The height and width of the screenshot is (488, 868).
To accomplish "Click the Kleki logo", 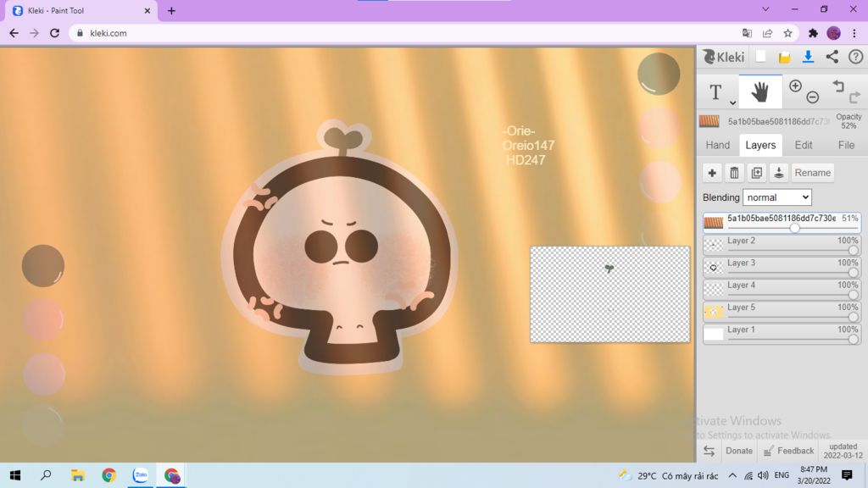I will pos(723,57).
